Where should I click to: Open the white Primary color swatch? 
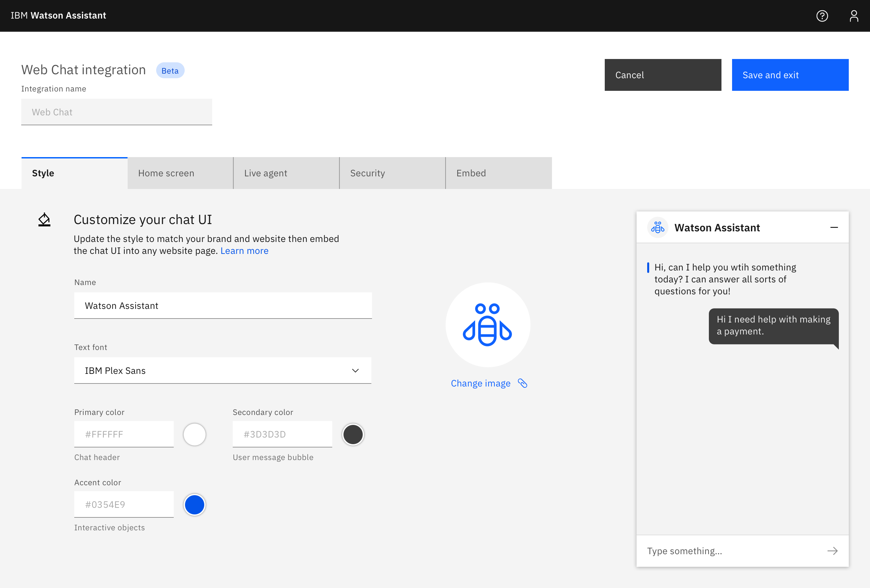(x=194, y=434)
